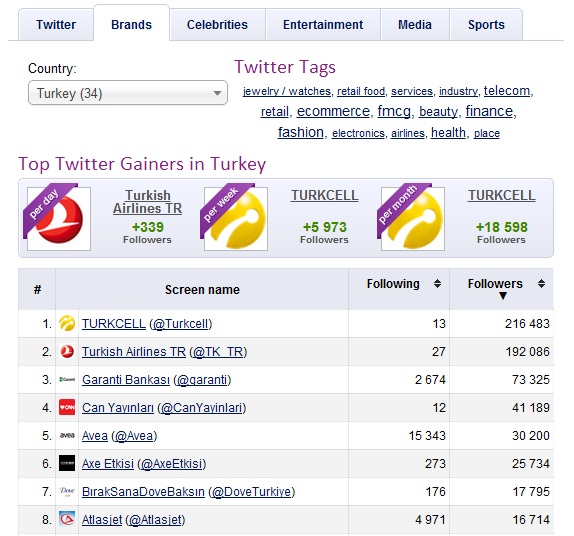This screenshot has width=574, height=536.
Task: Click the Axe Etkisi black logo
Action: click(x=67, y=464)
